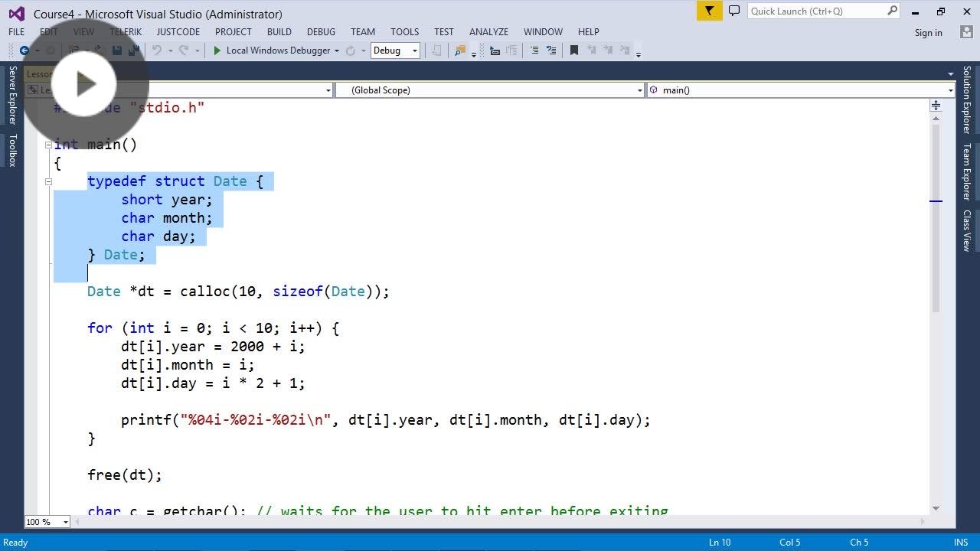Click the Navigate Backward arrow icon
This screenshot has width=980, height=551.
[25, 50]
